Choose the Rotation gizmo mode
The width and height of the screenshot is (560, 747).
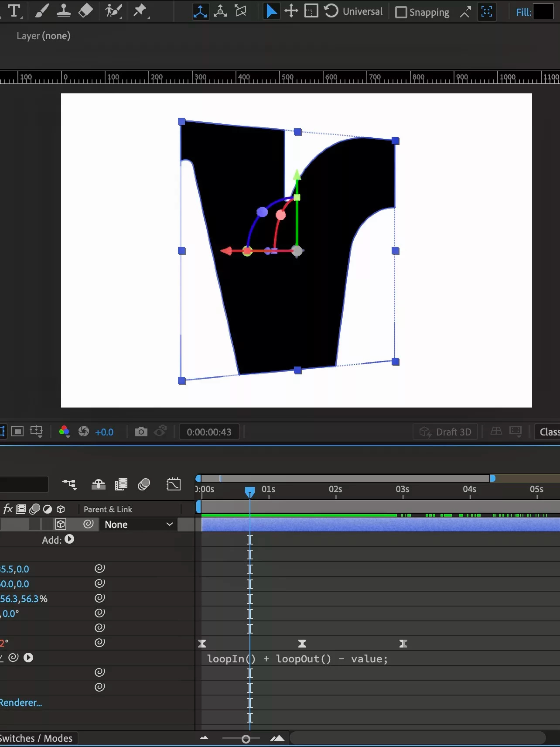pos(331,11)
